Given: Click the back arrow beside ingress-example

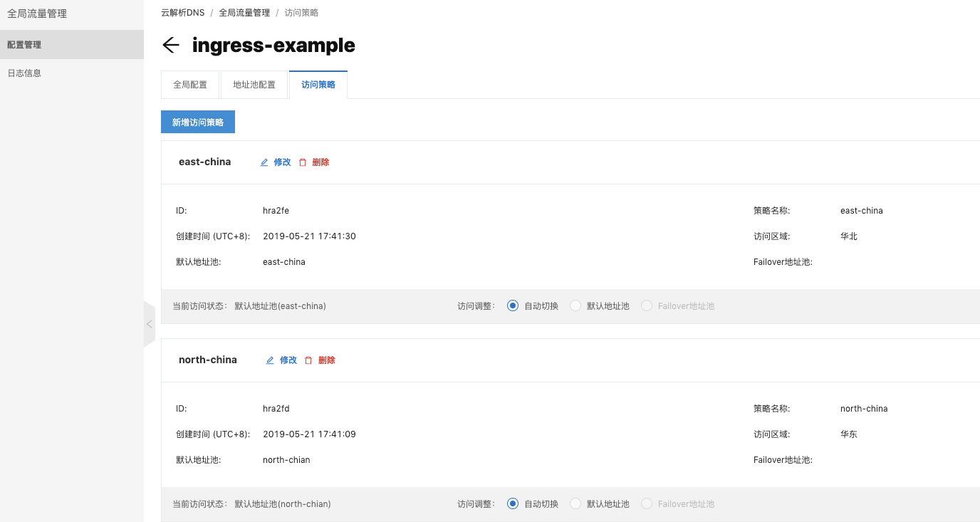Looking at the screenshot, I should click(x=170, y=46).
